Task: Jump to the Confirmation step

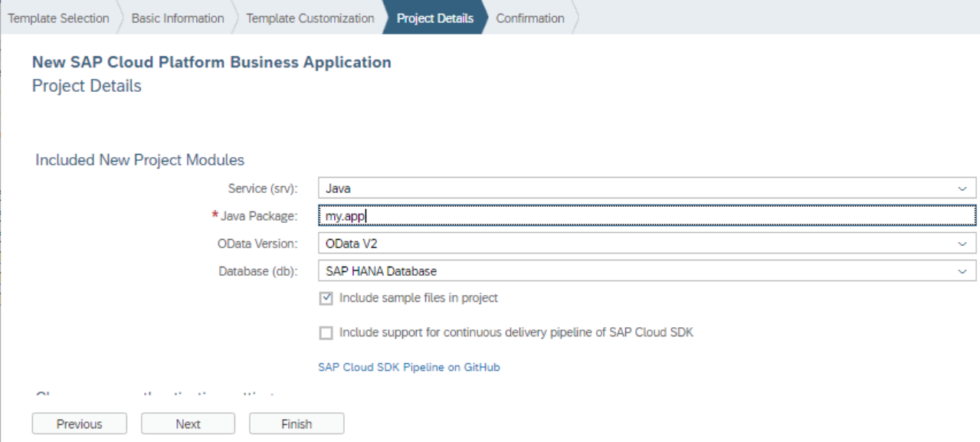Action: pyautogui.click(x=529, y=18)
